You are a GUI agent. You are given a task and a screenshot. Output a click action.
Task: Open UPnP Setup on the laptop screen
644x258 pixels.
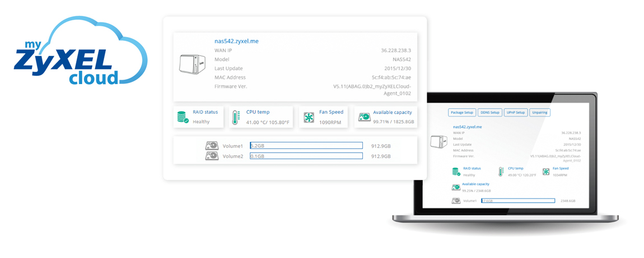pyautogui.click(x=516, y=112)
